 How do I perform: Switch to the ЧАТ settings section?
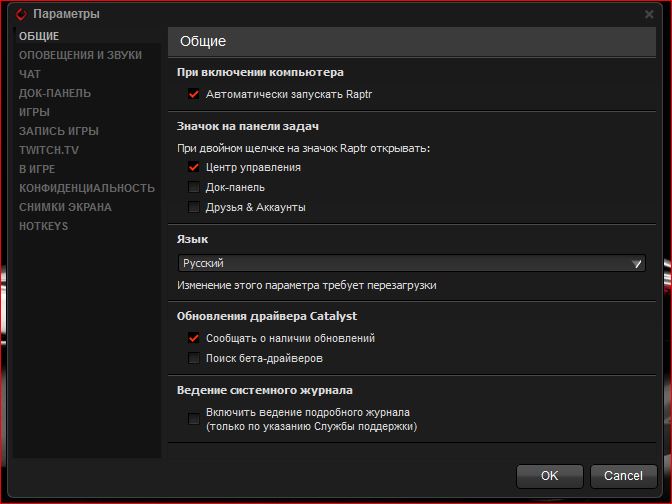pyautogui.click(x=30, y=74)
